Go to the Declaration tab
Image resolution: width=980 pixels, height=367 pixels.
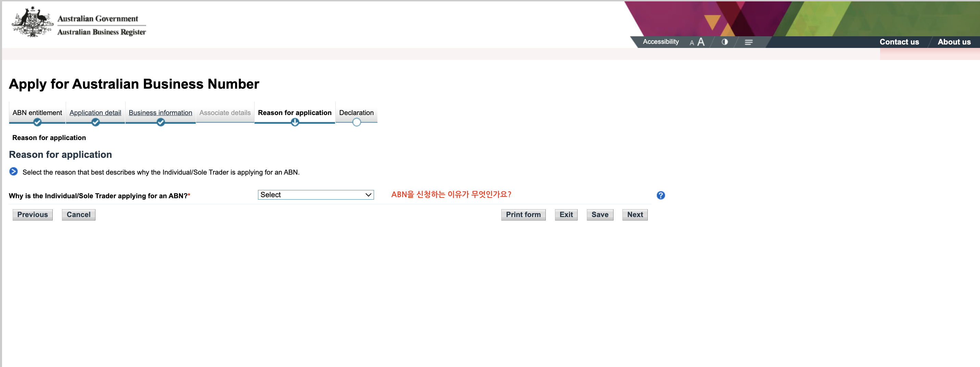pos(356,113)
